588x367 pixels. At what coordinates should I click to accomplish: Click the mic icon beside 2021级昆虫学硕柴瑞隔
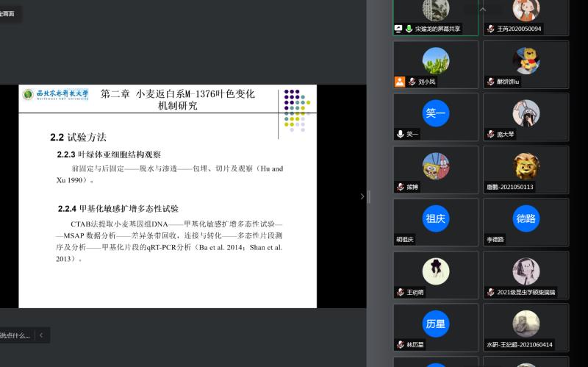point(490,292)
